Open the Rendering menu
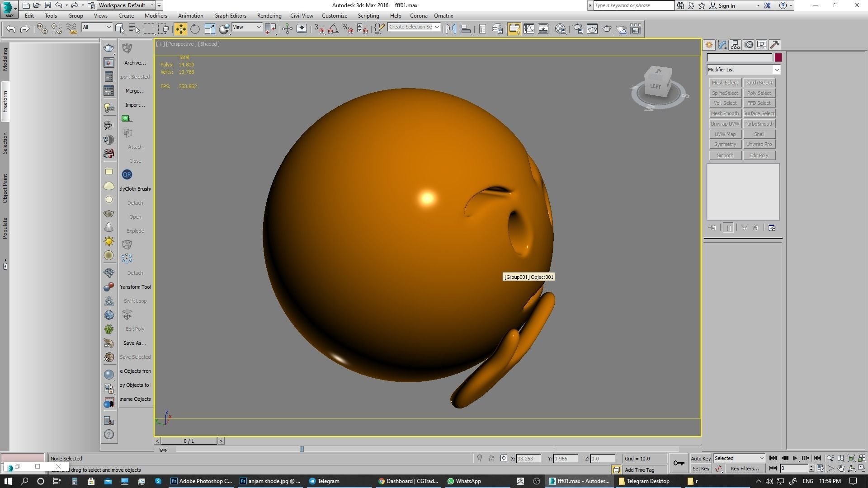The width and height of the screenshot is (868, 488). click(x=269, y=16)
